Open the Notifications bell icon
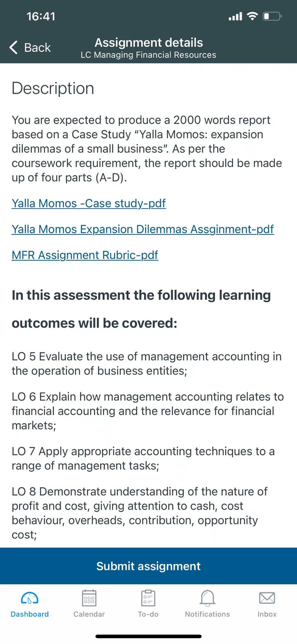Viewport: 297px width, 644px height. 208,598
